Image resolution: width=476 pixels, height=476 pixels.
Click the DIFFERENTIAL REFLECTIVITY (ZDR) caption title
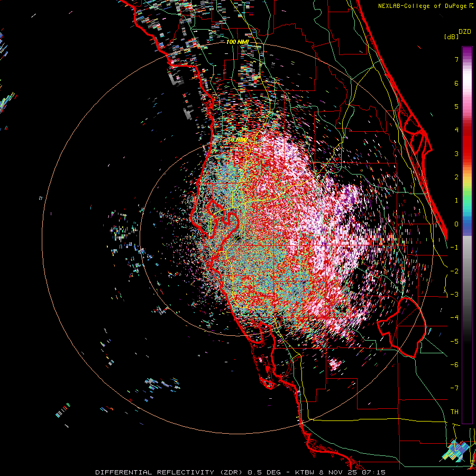pyautogui.click(x=169, y=472)
